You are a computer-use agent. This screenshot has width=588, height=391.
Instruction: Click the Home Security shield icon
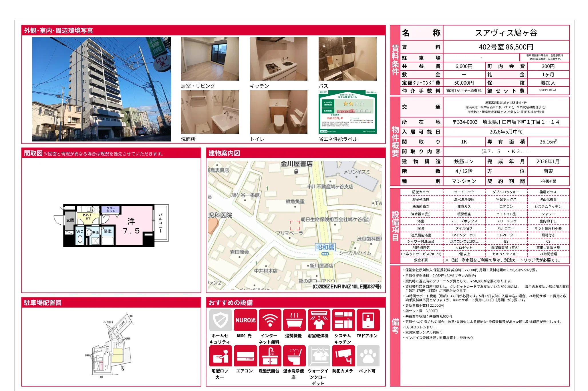click(x=220, y=320)
